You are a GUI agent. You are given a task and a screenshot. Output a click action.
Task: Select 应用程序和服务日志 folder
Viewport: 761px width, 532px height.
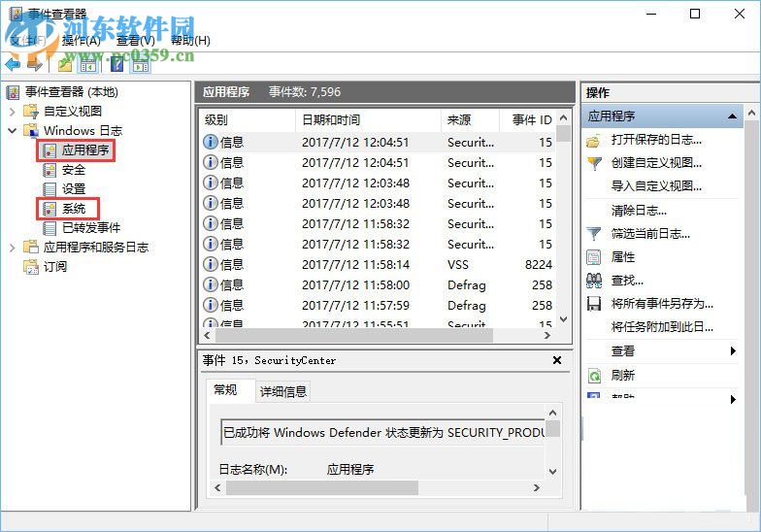95,247
